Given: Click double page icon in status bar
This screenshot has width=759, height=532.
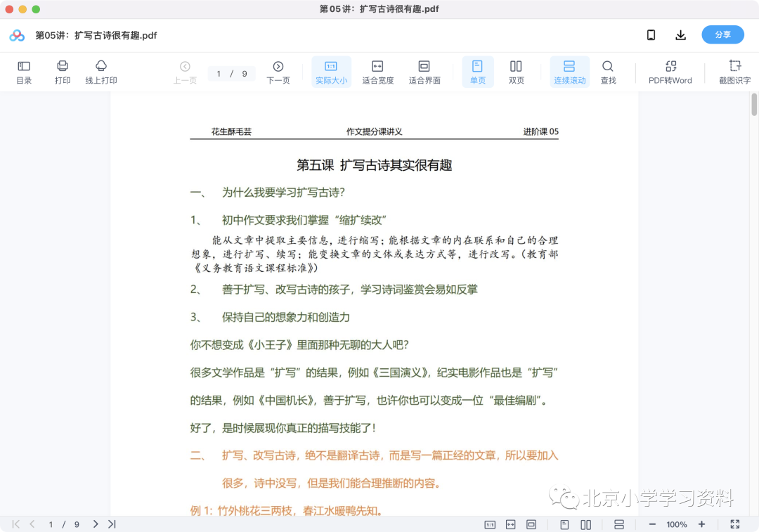Looking at the screenshot, I should pyautogui.click(x=585, y=525).
